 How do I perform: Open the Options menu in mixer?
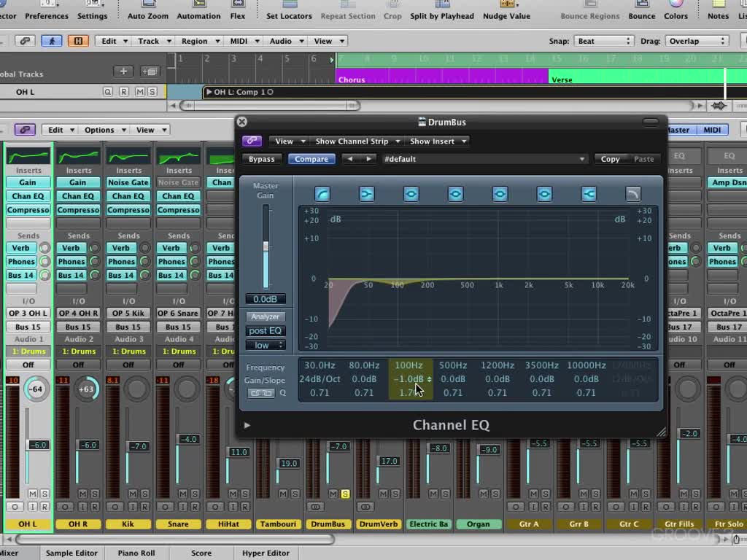pyautogui.click(x=104, y=130)
